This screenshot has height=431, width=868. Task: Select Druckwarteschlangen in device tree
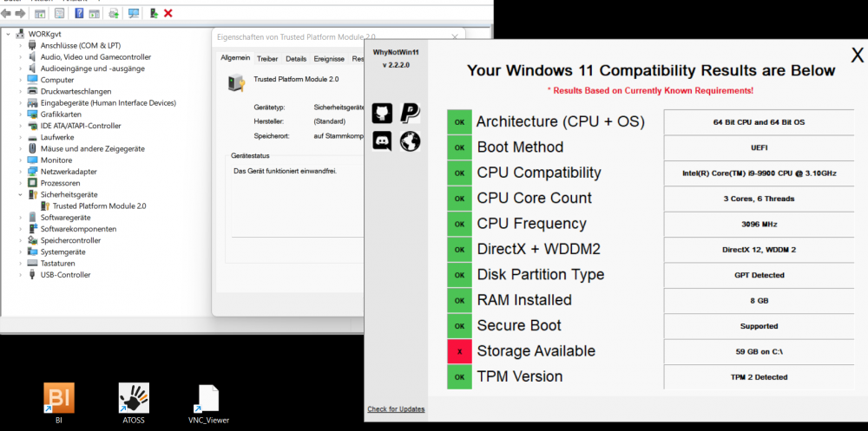tap(76, 91)
